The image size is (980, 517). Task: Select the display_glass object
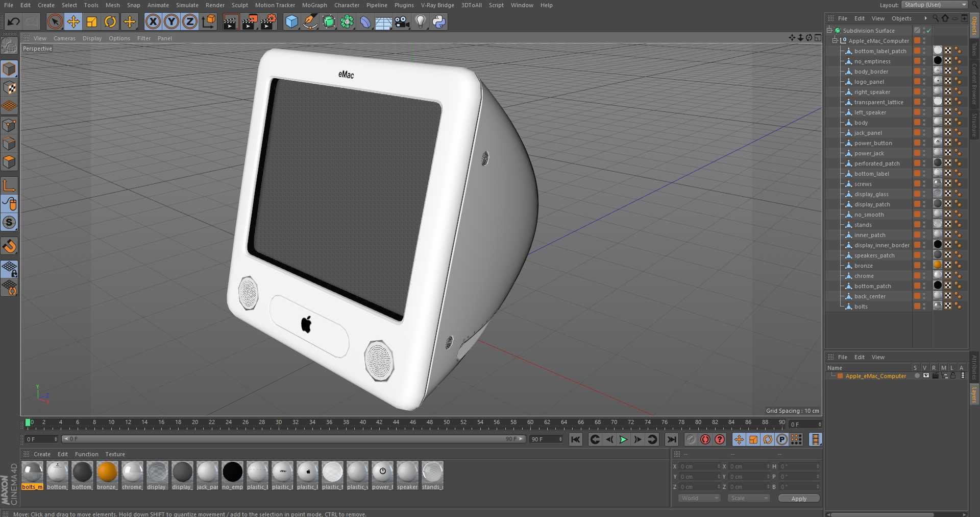tap(871, 194)
